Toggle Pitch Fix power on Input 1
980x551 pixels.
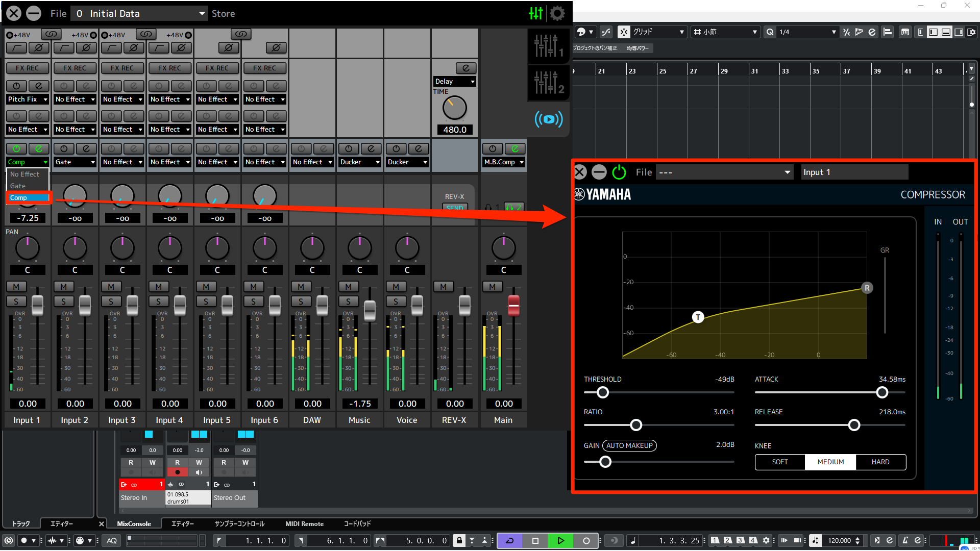click(x=16, y=86)
